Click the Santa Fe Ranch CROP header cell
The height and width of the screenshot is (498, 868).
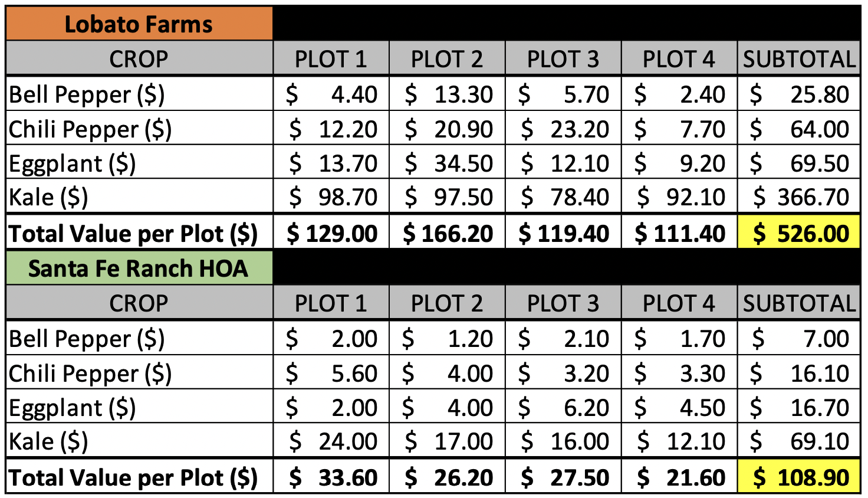click(139, 303)
